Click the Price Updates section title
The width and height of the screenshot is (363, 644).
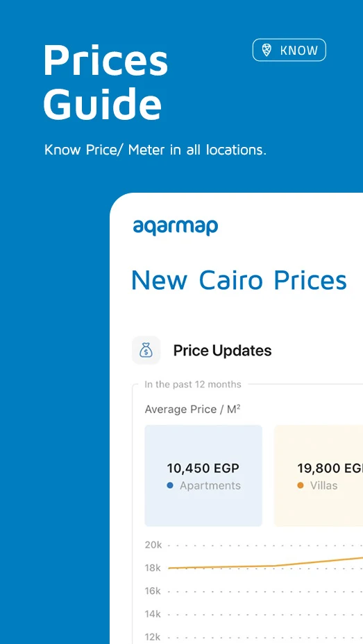(x=222, y=350)
